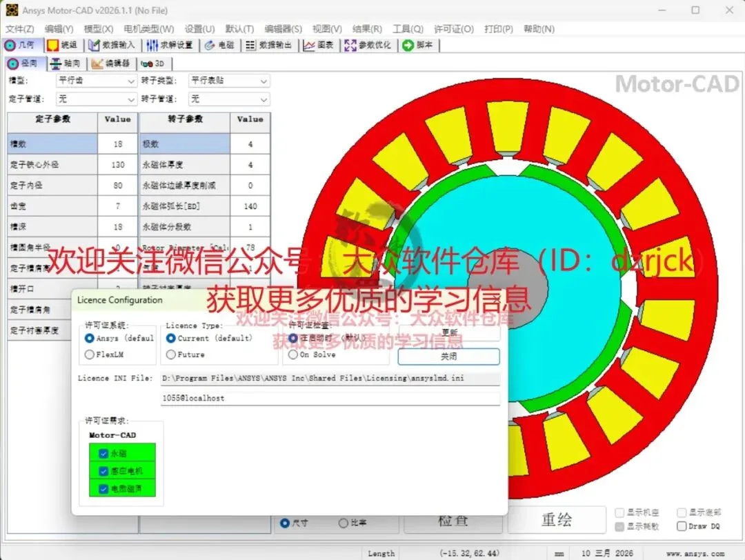Click the mm units status bar entry
The width and height of the screenshot is (745, 560).
point(559,554)
